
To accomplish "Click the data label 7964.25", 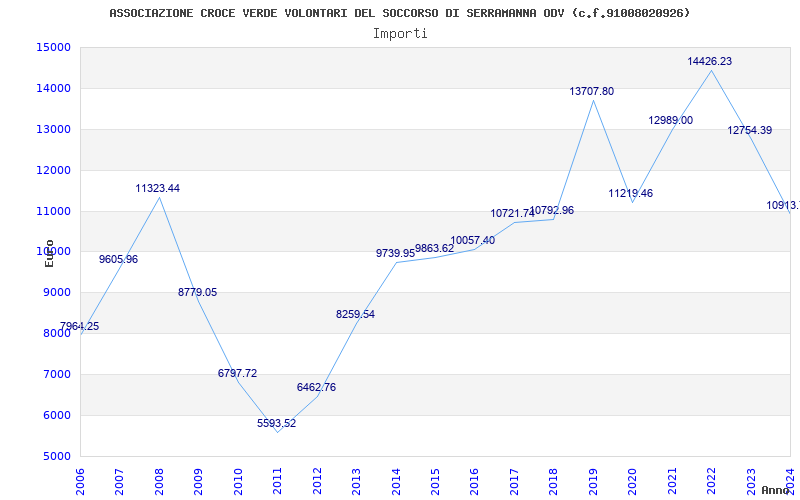I will coord(80,327).
